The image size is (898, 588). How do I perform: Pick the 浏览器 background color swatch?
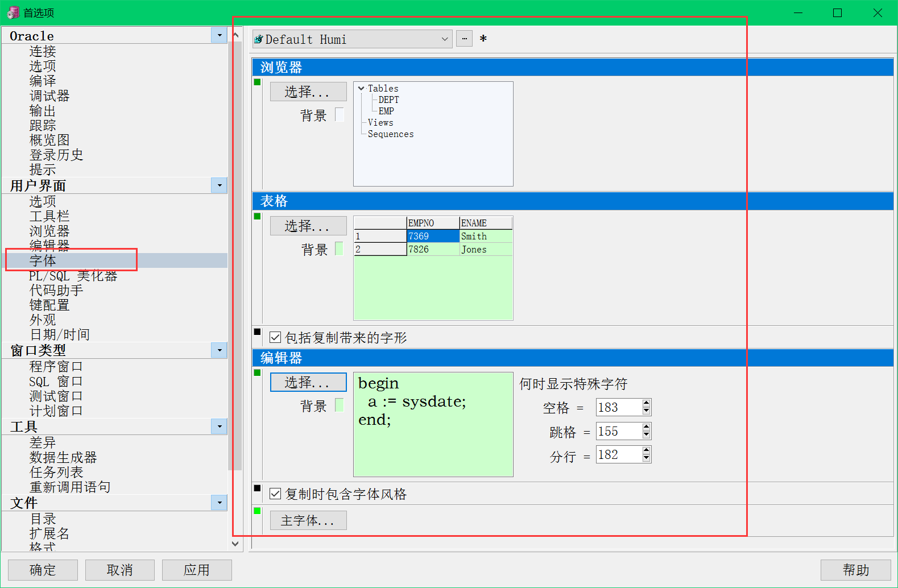[340, 114]
